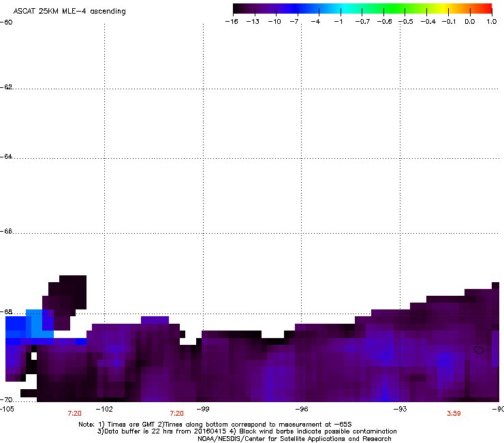The height and width of the screenshot is (443, 504).
Task: Click the -66 latitude label
Action: (x=6, y=231)
